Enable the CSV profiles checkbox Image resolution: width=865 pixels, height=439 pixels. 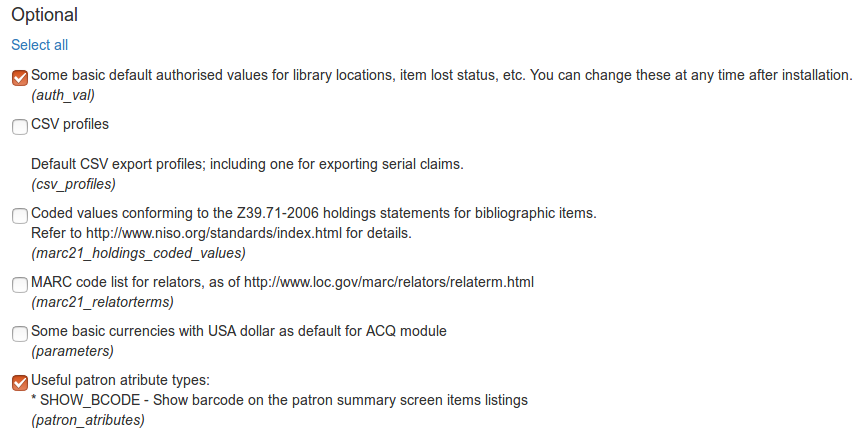(x=20, y=127)
